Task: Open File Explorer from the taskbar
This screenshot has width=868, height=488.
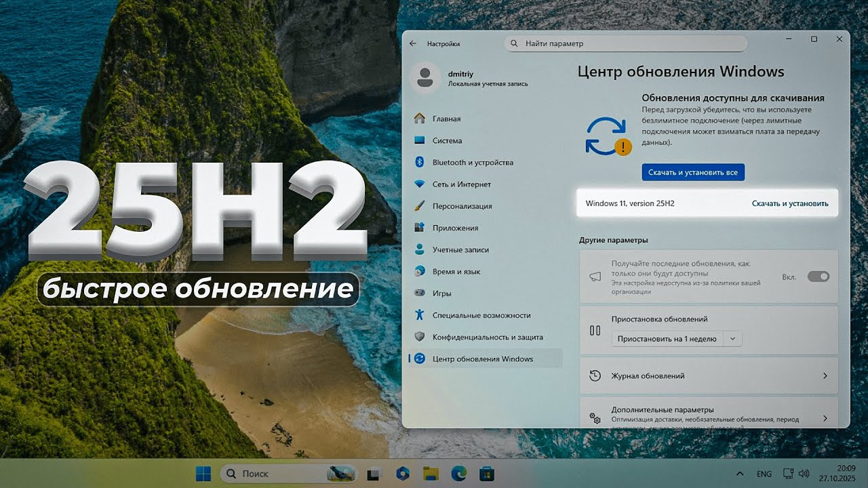Action: coord(430,473)
